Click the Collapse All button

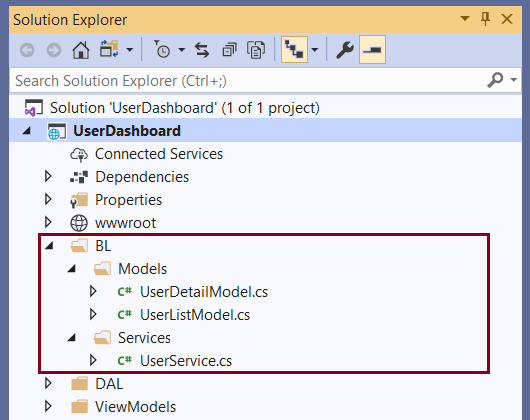tap(230, 50)
